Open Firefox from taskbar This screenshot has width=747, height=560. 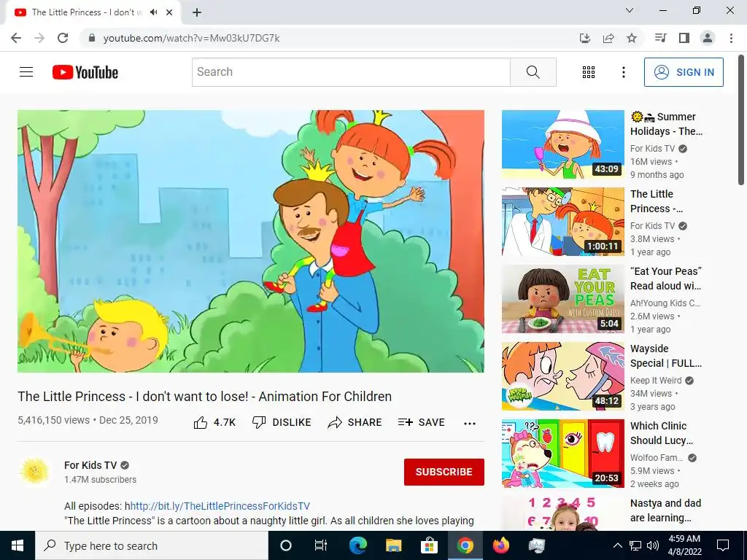coord(500,545)
